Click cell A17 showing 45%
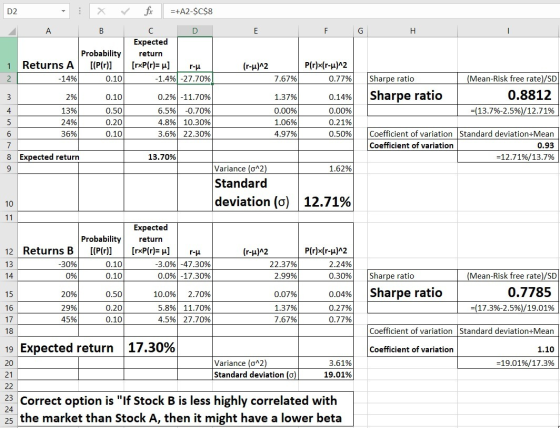The image size is (560, 428). (x=48, y=319)
